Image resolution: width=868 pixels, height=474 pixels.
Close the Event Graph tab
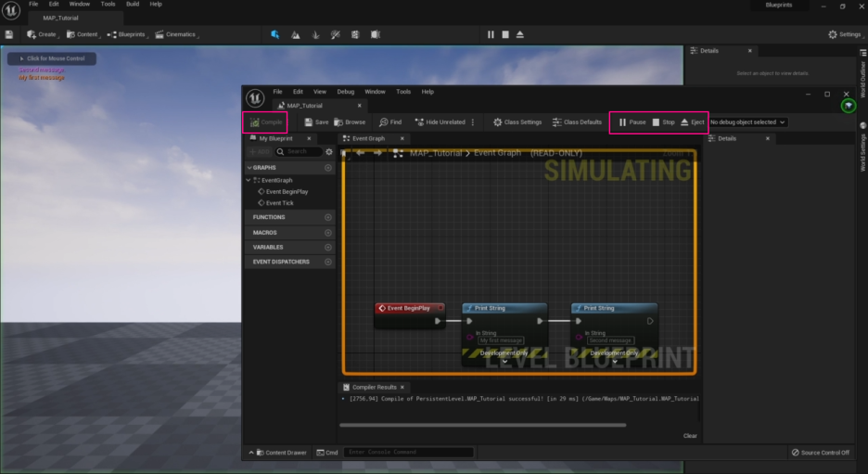click(x=402, y=138)
